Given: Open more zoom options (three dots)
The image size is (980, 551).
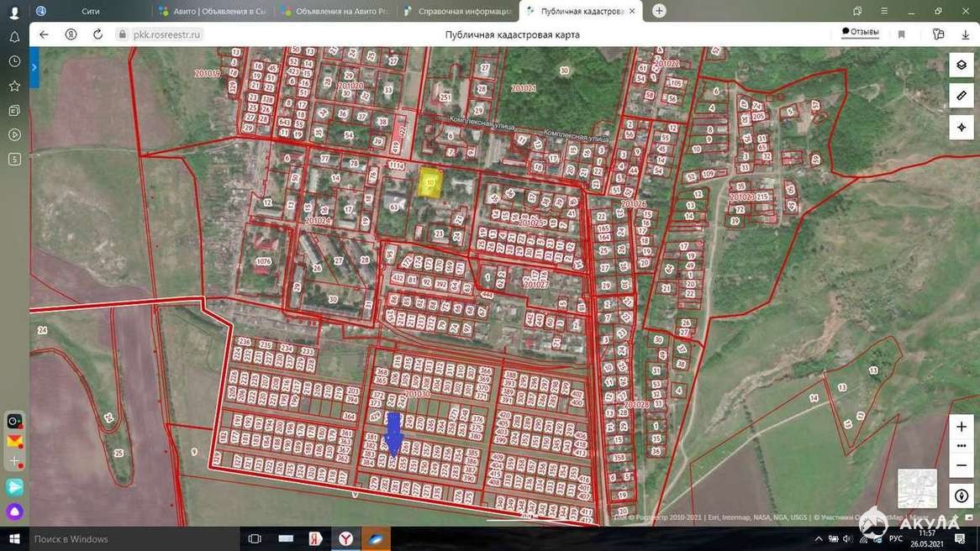Looking at the screenshot, I should point(962,446).
